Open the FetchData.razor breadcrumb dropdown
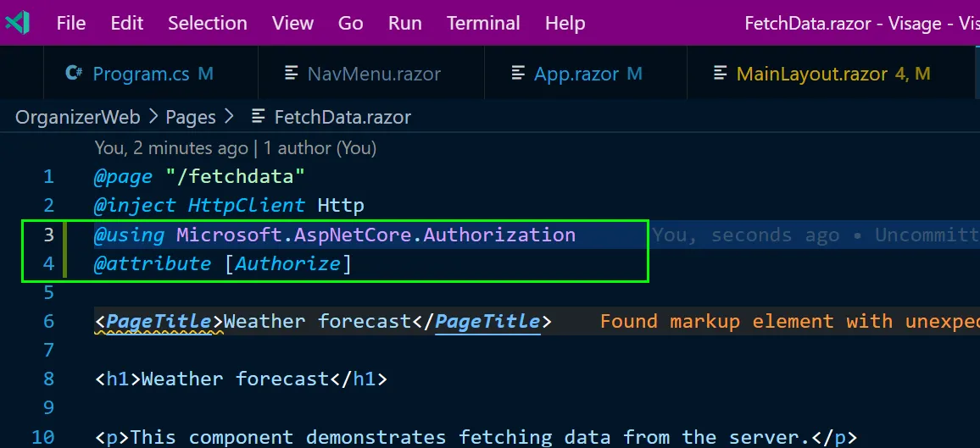 point(342,117)
